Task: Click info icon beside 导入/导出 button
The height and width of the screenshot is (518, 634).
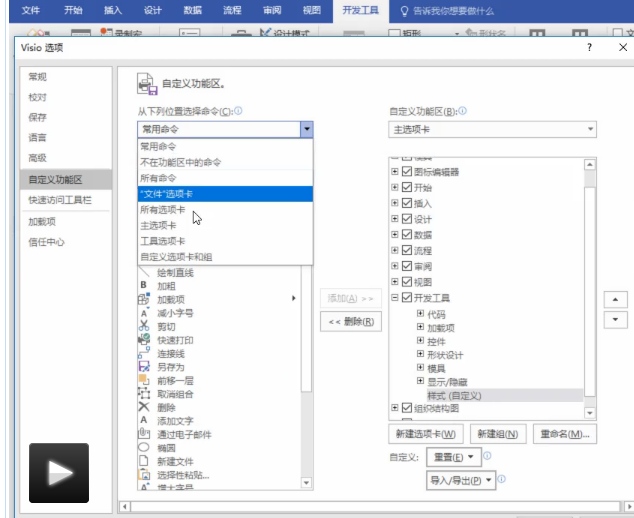Action: pos(501,479)
